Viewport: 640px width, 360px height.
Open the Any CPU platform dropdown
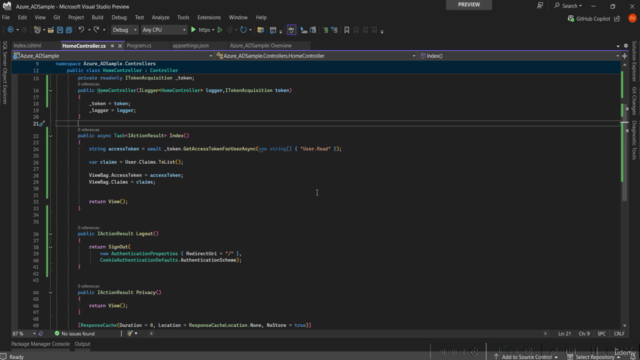click(164, 30)
